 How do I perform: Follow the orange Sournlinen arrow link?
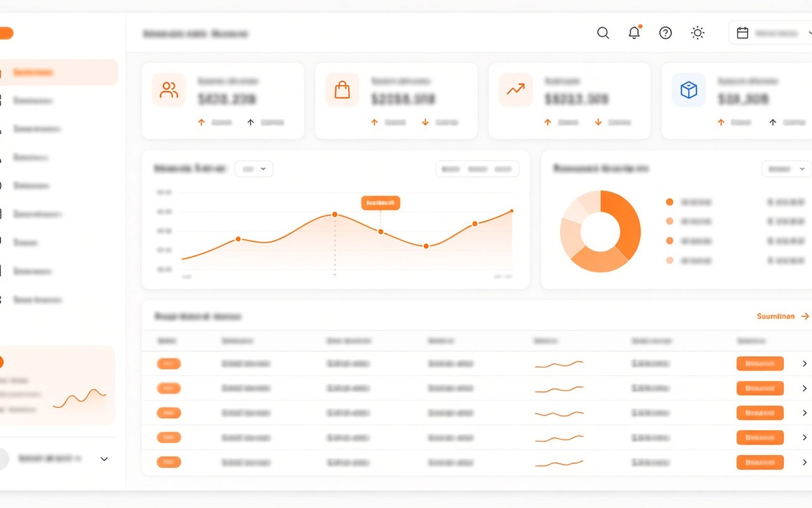tap(783, 316)
